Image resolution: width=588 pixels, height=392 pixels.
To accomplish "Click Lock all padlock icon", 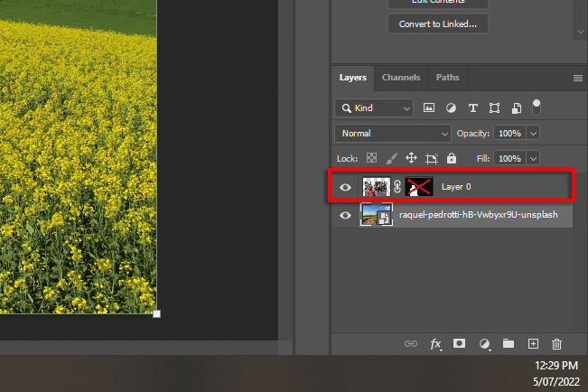I will [452, 158].
